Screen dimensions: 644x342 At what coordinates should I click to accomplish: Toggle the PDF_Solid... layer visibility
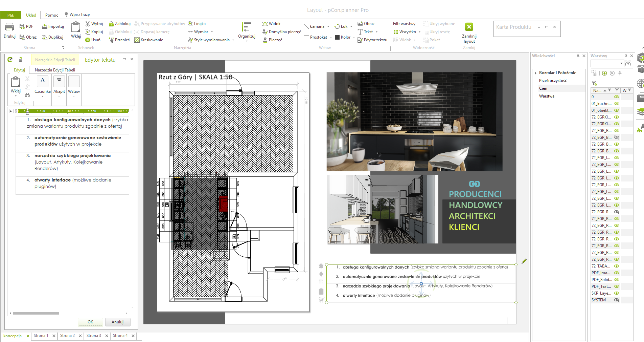617,280
